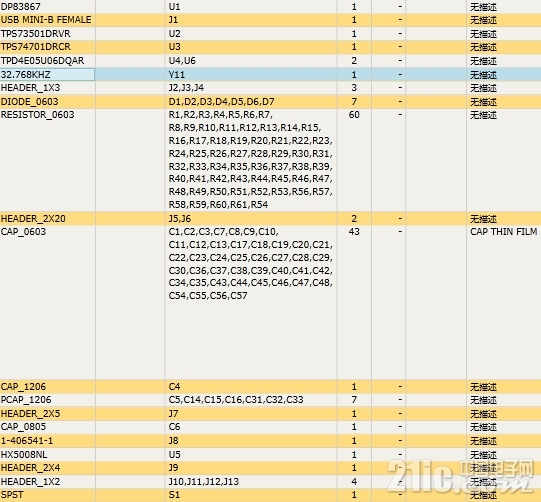The height and width of the screenshot is (502, 541).
Task: Click the PCAP_1206 designator list
Action: coord(236,400)
